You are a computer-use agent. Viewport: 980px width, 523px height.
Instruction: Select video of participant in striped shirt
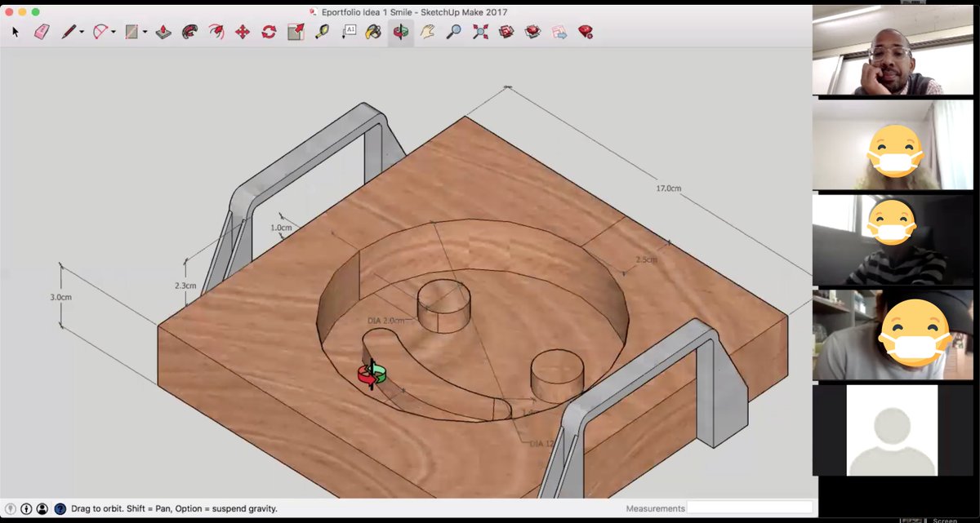(893, 239)
